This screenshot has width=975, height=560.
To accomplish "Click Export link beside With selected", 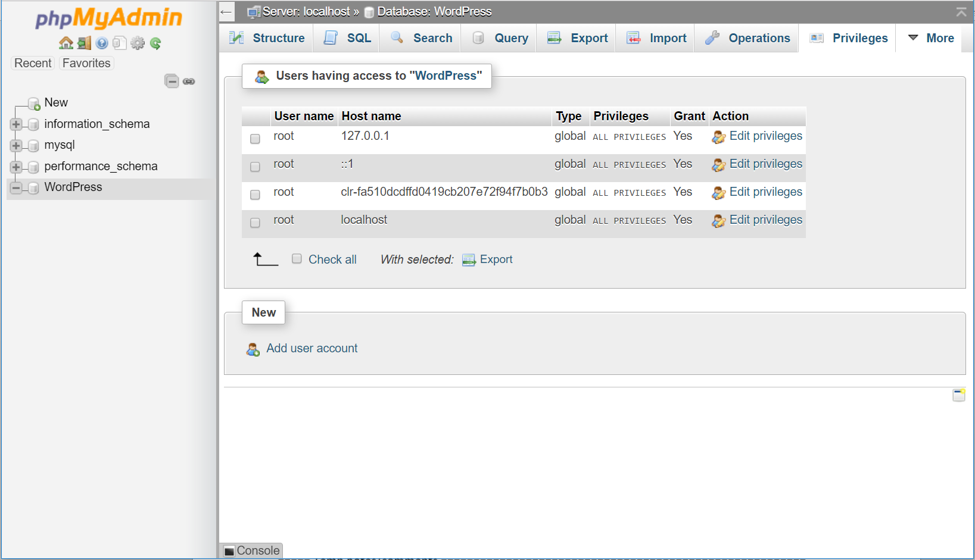I will pyautogui.click(x=496, y=259).
